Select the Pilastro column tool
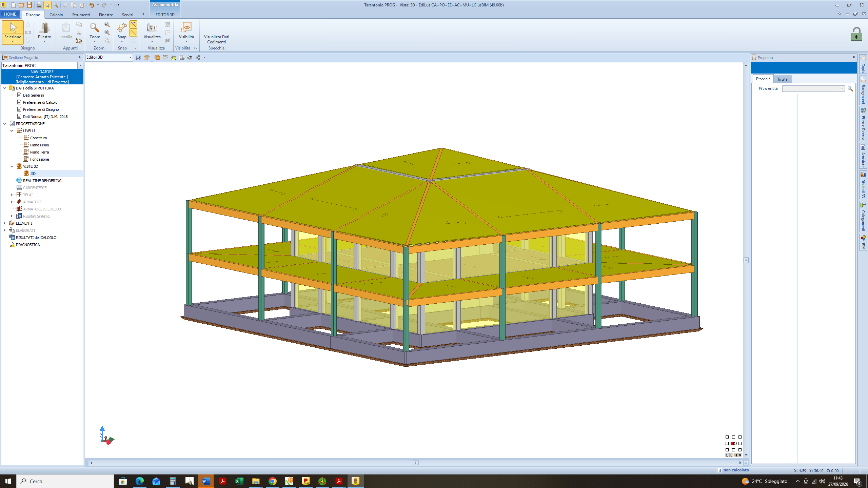 44,32
